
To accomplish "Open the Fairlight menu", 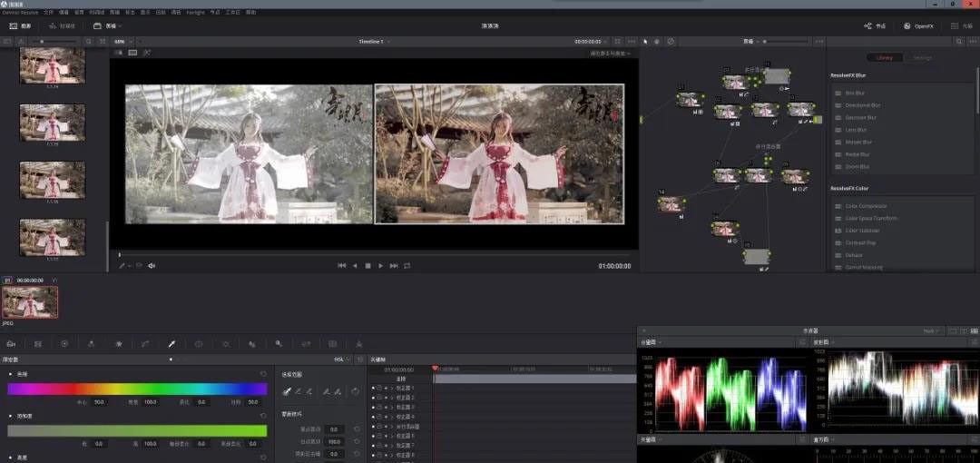I will click(195, 13).
